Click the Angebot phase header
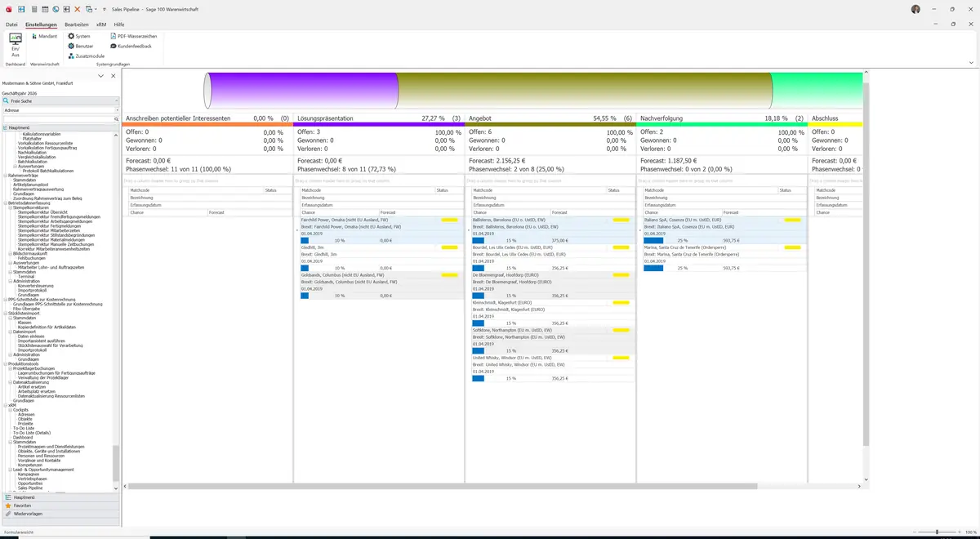Image resolution: width=980 pixels, height=539 pixels. click(x=550, y=118)
